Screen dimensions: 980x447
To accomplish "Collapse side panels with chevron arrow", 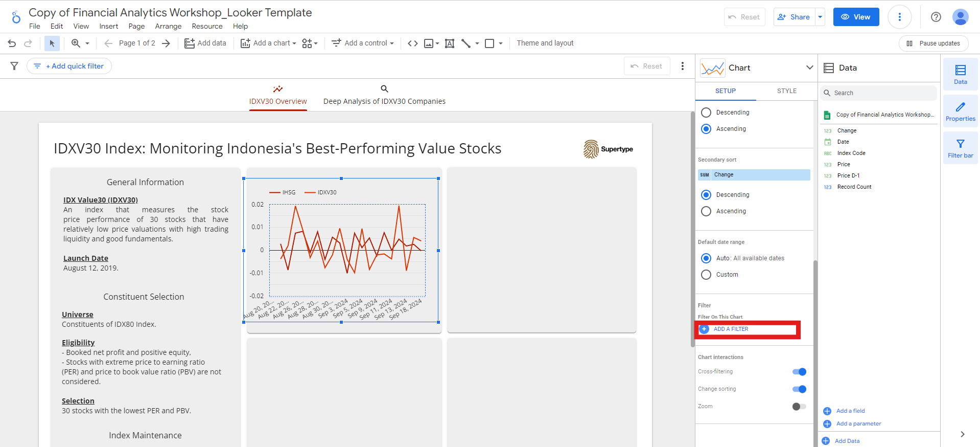I will click(x=963, y=434).
